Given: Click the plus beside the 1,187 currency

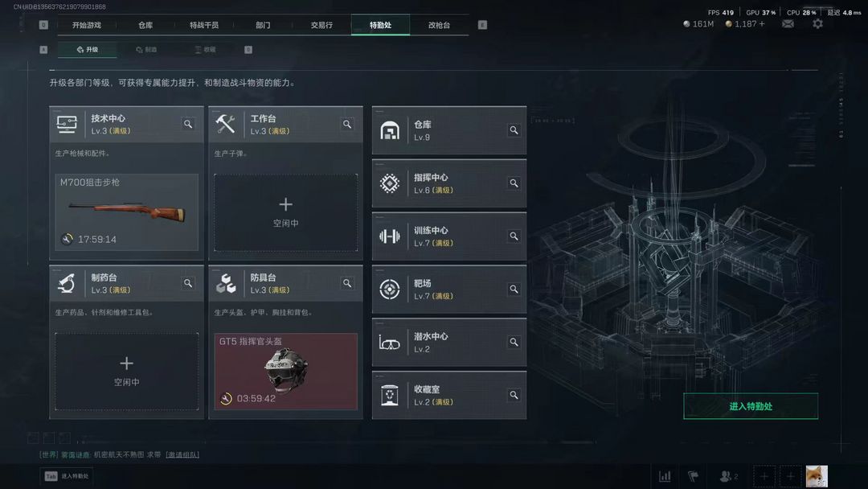Looking at the screenshot, I should (x=762, y=24).
